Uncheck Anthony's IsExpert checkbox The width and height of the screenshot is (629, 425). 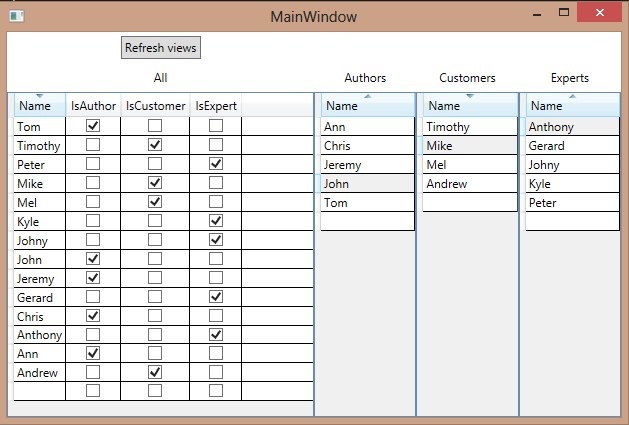point(215,335)
